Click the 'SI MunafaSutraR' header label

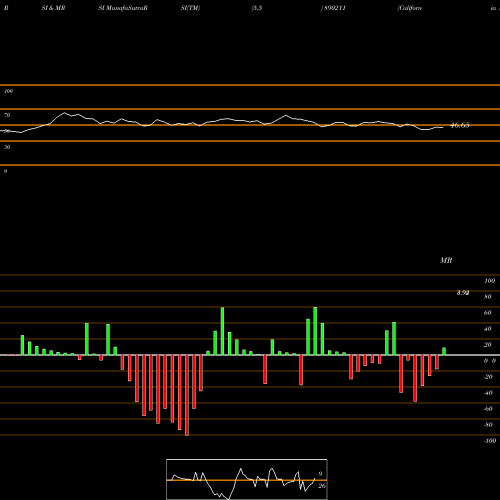coord(123,8)
